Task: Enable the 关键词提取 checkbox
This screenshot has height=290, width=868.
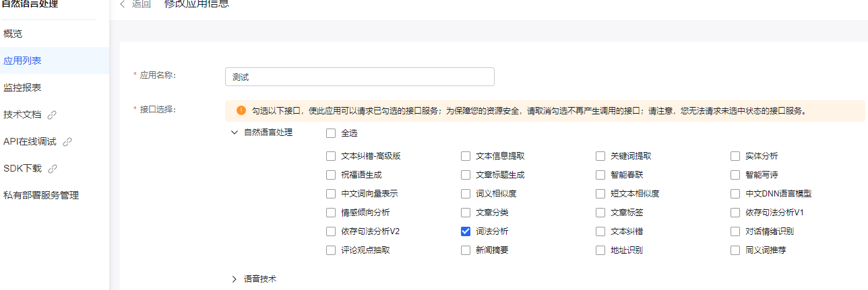Action: coord(600,156)
